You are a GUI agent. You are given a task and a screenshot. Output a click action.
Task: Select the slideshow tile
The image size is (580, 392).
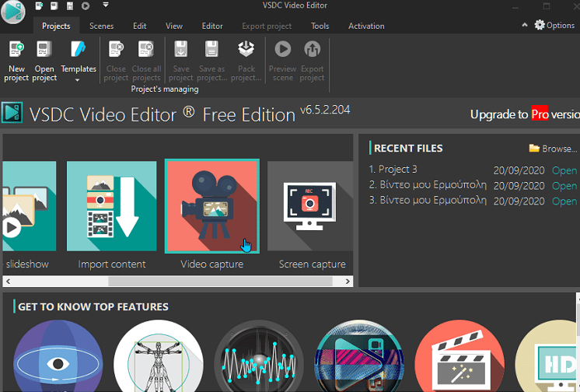pos(30,206)
